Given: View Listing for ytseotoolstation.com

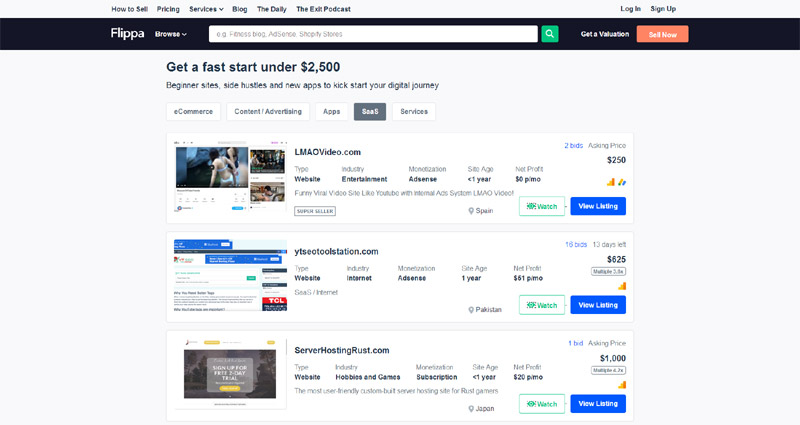Looking at the screenshot, I should [598, 305].
